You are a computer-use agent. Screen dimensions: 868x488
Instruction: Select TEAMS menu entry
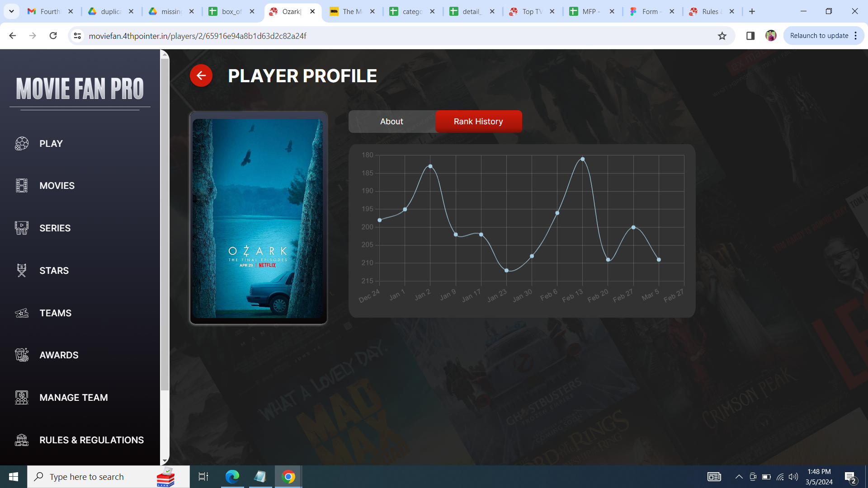(x=55, y=313)
